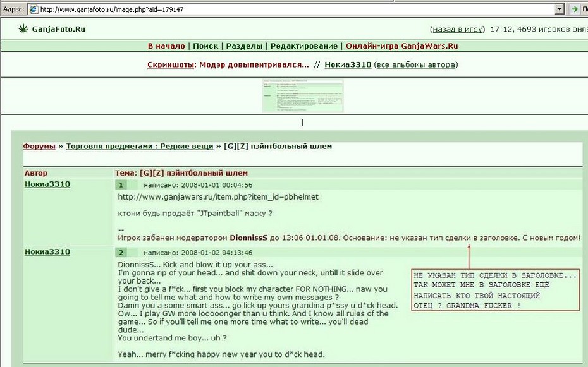This screenshot has height=367, width=588.
Task: Click '17:12, 4693 игроков' status text
Action: click(539, 29)
